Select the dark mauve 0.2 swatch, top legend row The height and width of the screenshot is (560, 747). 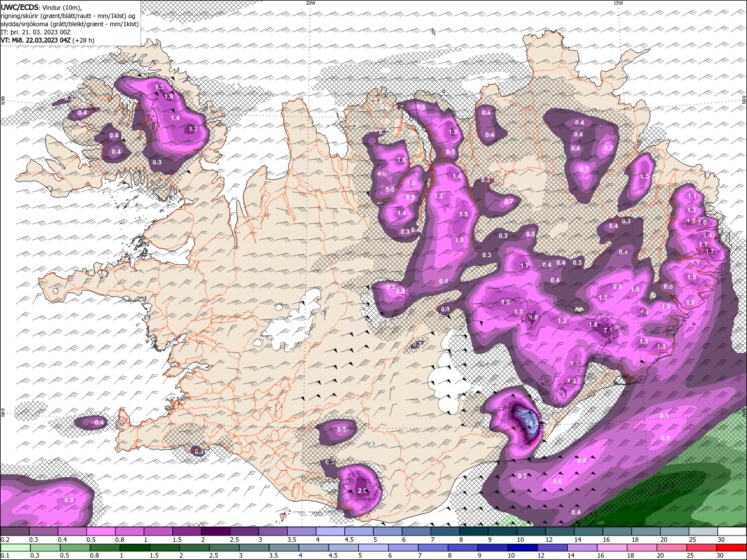pos(15,531)
